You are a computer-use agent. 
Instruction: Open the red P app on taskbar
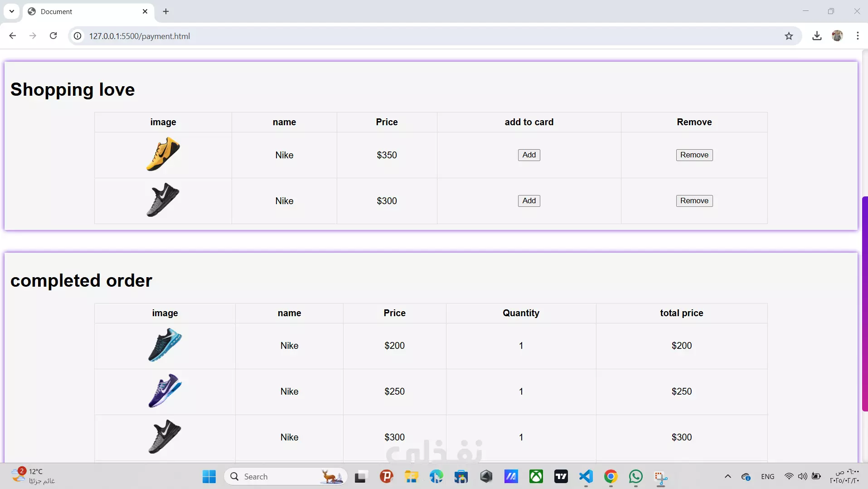pos(386,476)
